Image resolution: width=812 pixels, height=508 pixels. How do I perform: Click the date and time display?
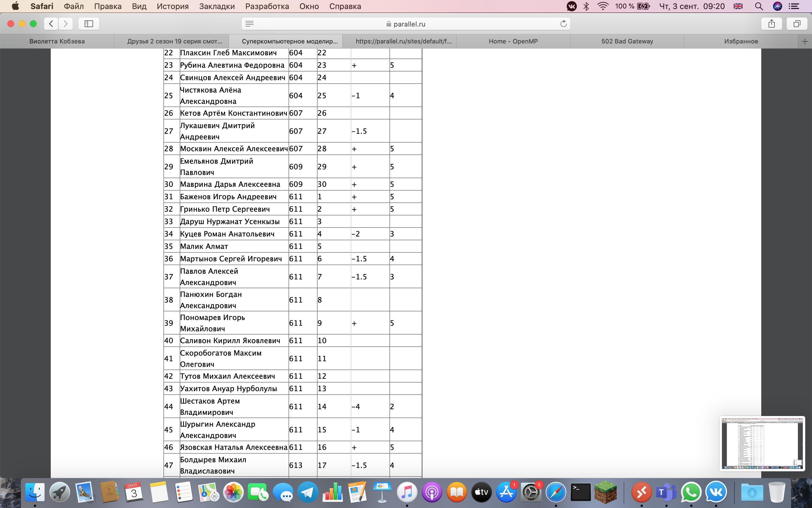692,6
